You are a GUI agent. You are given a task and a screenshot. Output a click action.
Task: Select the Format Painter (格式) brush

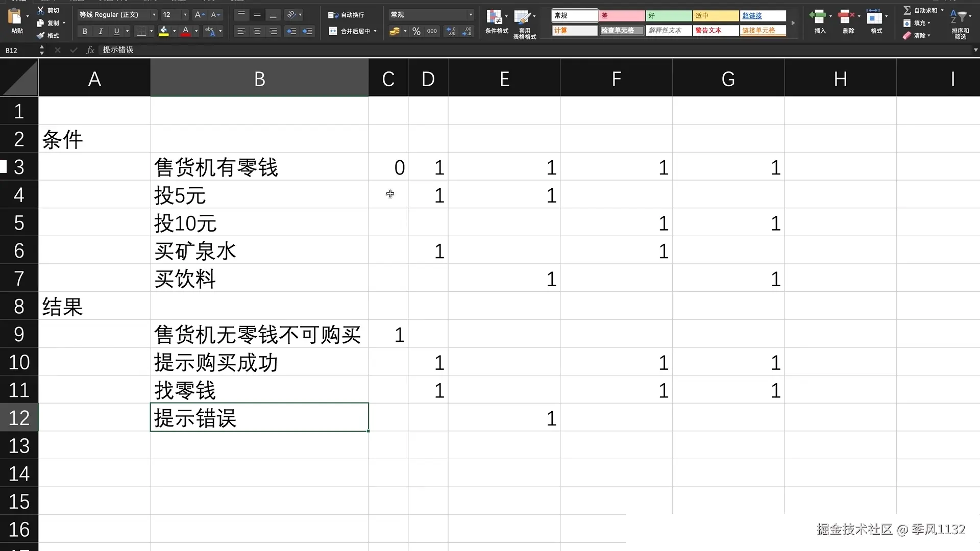point(41,36)
